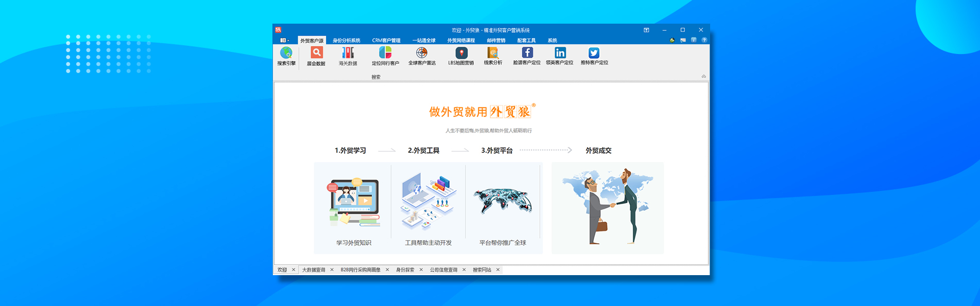The width and height of the screenshot is (980, 306).
Task: Close the 大数据查询 document tab
Action: point(332,270)
